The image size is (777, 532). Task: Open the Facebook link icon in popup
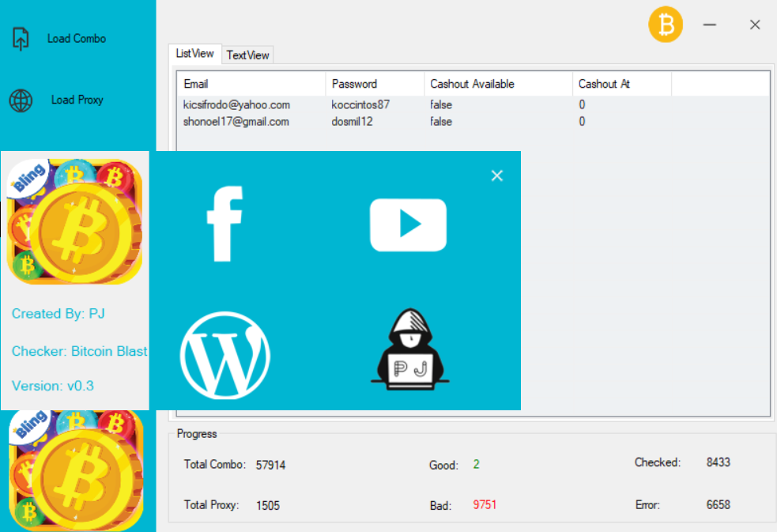(x=224, y=224)
